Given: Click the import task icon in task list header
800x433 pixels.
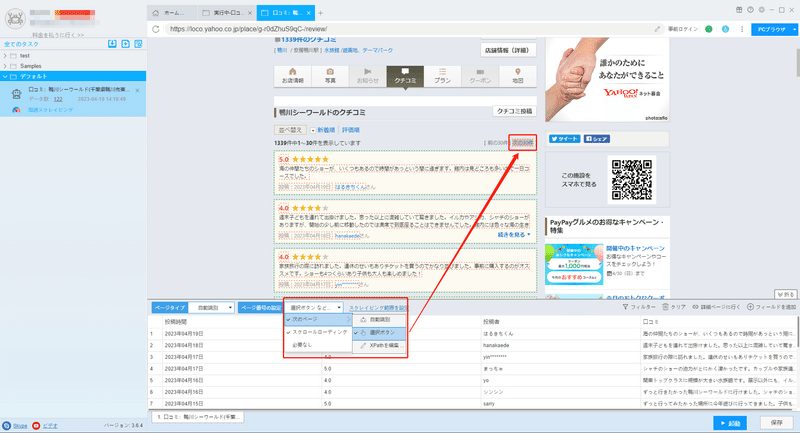Looking at the screenshot, I should (112, 44).
